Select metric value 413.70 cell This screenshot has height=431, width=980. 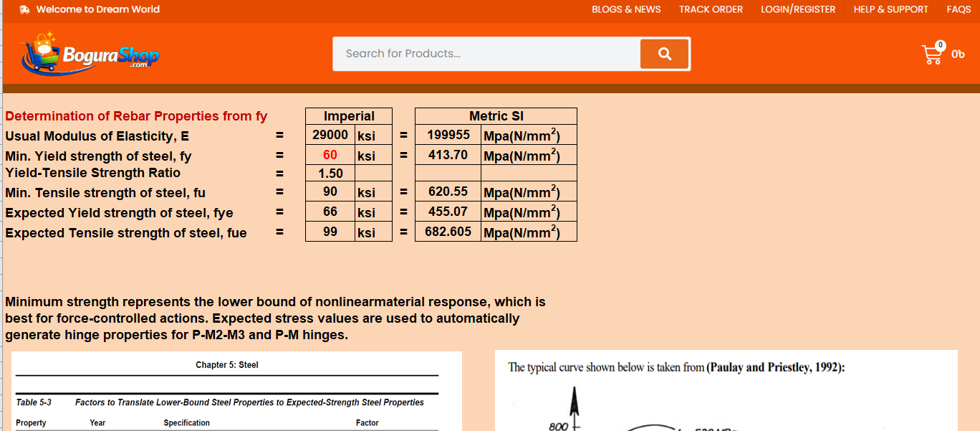[x=448, y=155]
